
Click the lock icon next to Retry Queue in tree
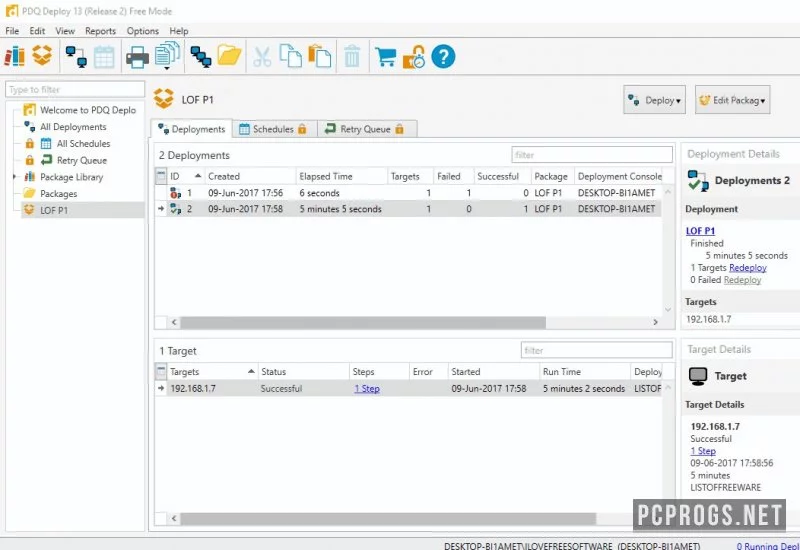click(x=30, y=160)
